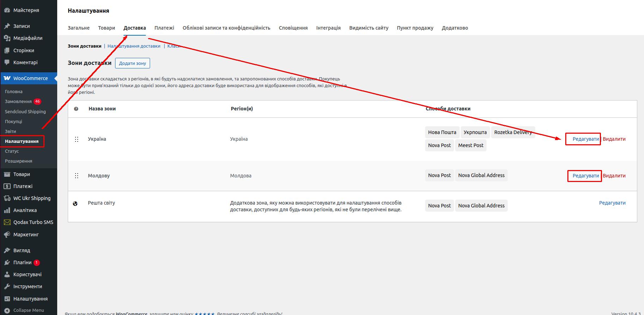Screen dimensions: 644x315
Task: Click the Dashboard (Майстерня) gauge icon
Action: point(7,10)
